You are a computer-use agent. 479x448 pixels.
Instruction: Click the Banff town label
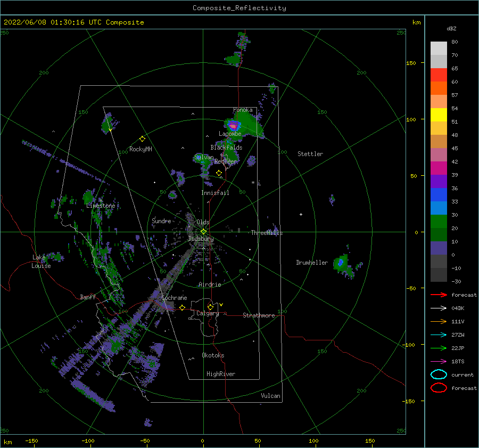[x=88, y=297]
